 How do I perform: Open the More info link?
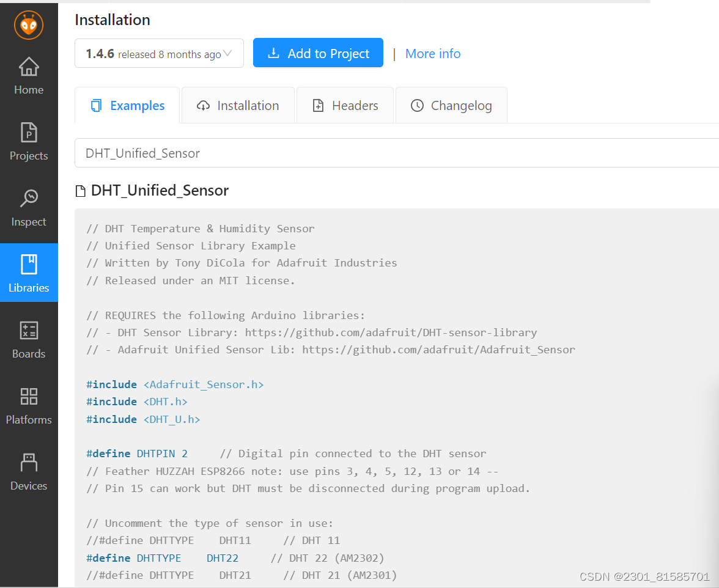tap(433, 54)
